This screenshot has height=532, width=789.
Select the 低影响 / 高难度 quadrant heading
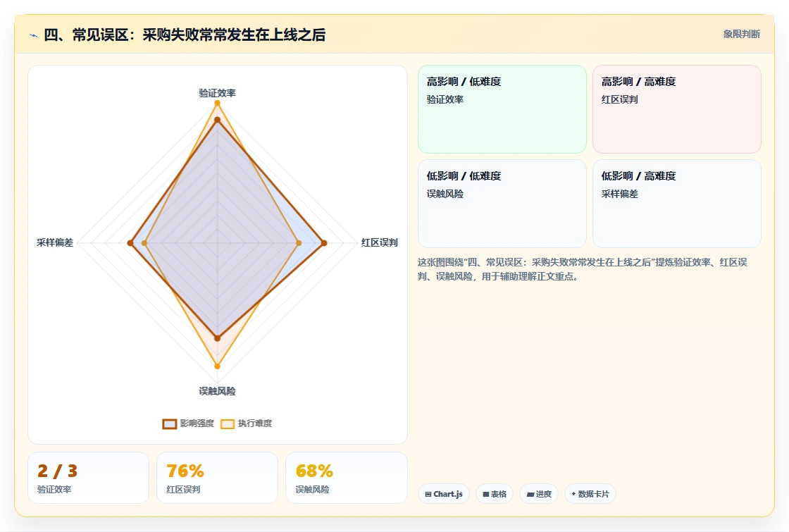[638, 175]
